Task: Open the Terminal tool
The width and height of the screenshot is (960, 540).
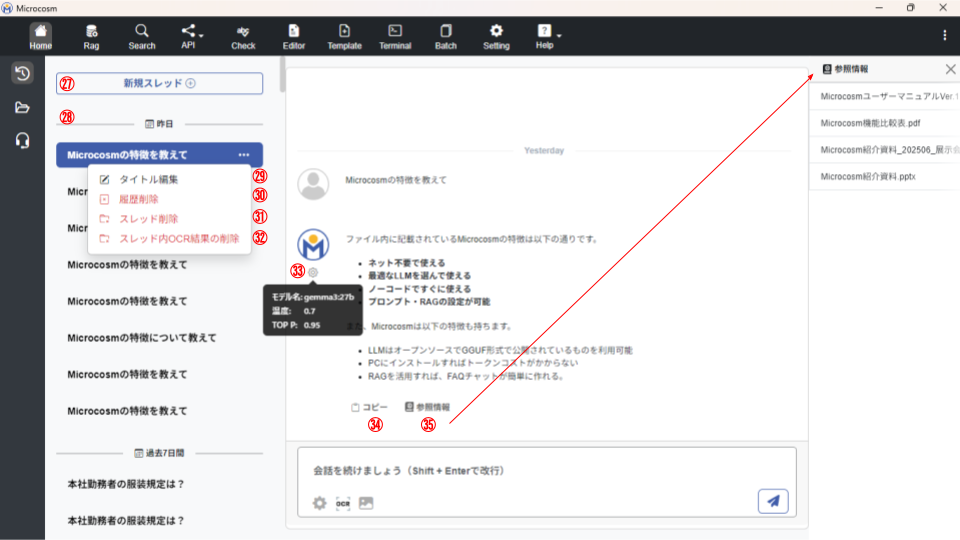Action: click(395, 37)
